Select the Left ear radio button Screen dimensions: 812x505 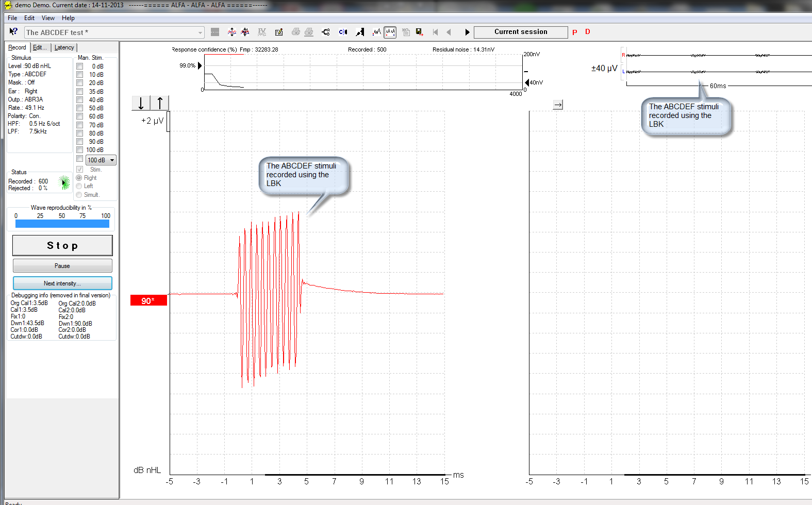click(x=79, y=186)
